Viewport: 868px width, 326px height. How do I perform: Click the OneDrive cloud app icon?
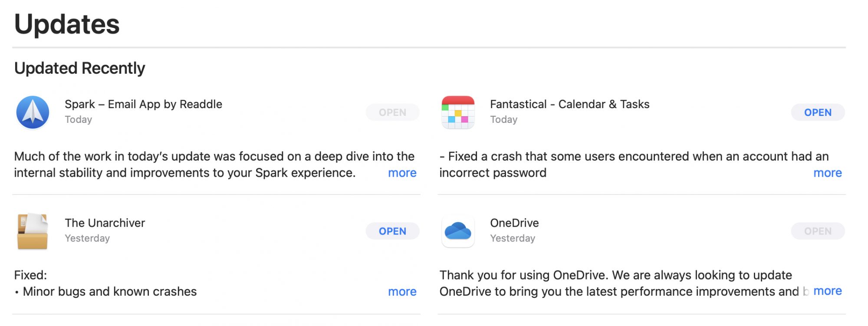(458, 231)
